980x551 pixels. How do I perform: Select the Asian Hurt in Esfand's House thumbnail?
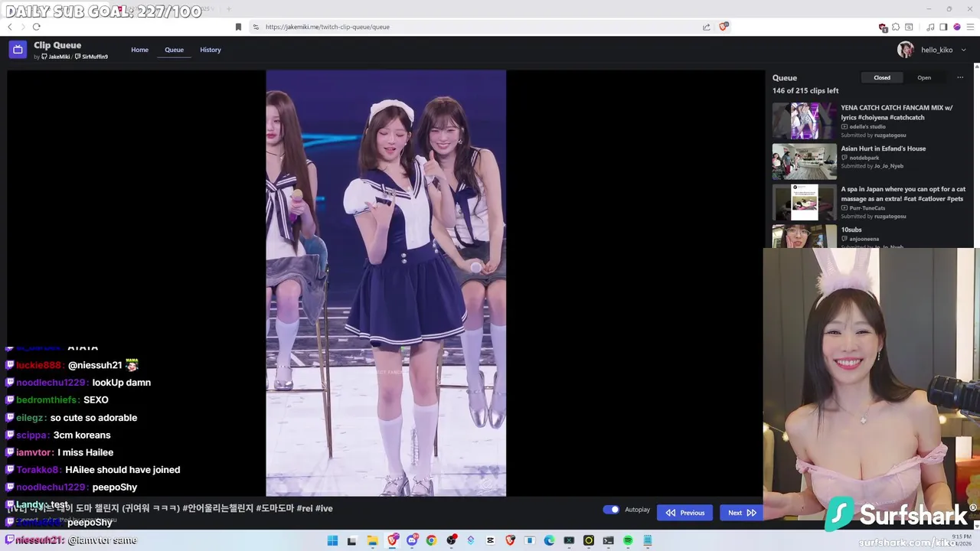804,161
